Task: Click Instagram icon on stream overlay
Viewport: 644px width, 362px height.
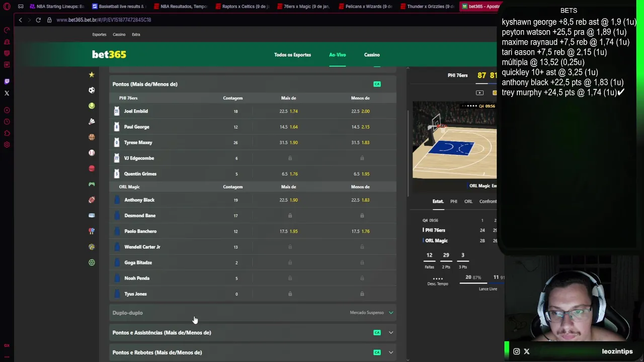Action: [x=516, y=351]
